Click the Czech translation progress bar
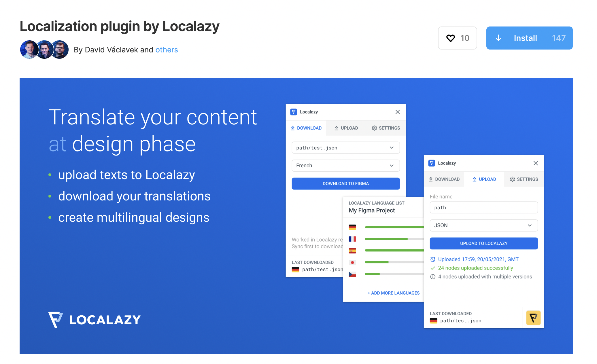597x364 pixels. (394, 274)
